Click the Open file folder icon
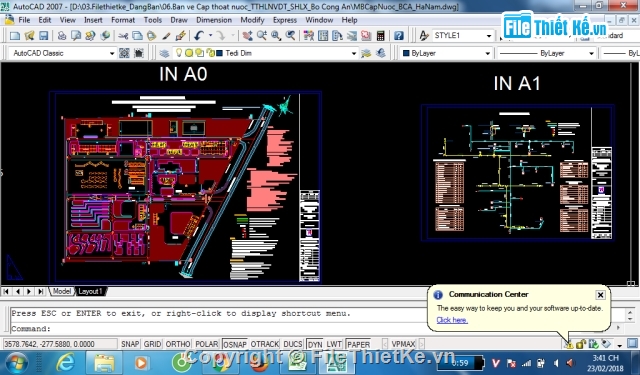640x375 pixels. coord(29,36)
